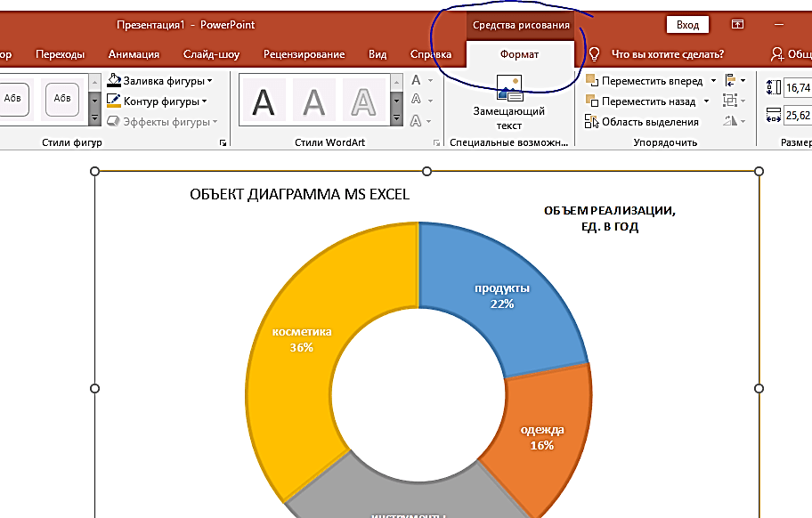This screenshot has height=518, width=812.
Task: Click the Share (Общий доступ) person icon
Action: click(776, 54)
